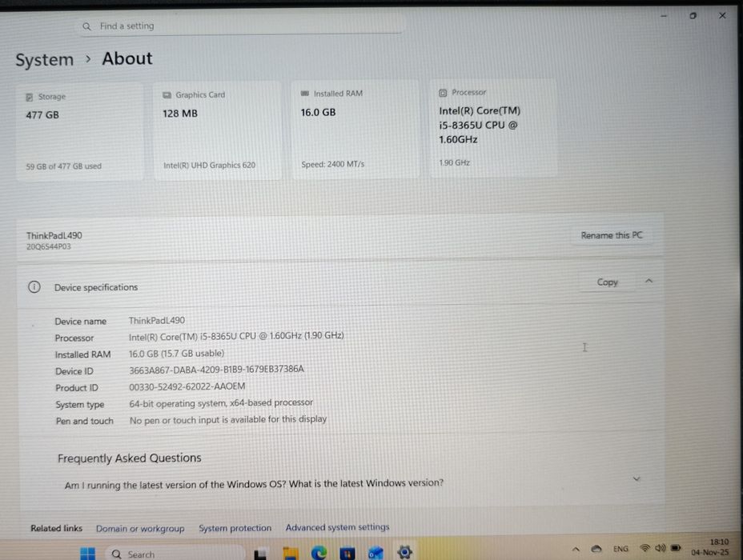743x560 pixels.
Task: Click the Intel(R) UHD Graphics 620 text
Action: click(x=209, y=166)
